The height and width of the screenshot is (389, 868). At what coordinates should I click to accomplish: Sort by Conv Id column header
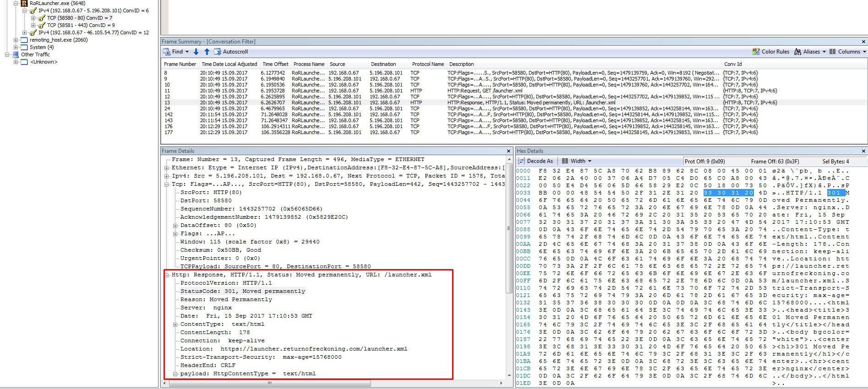click(x=733, y=64)
